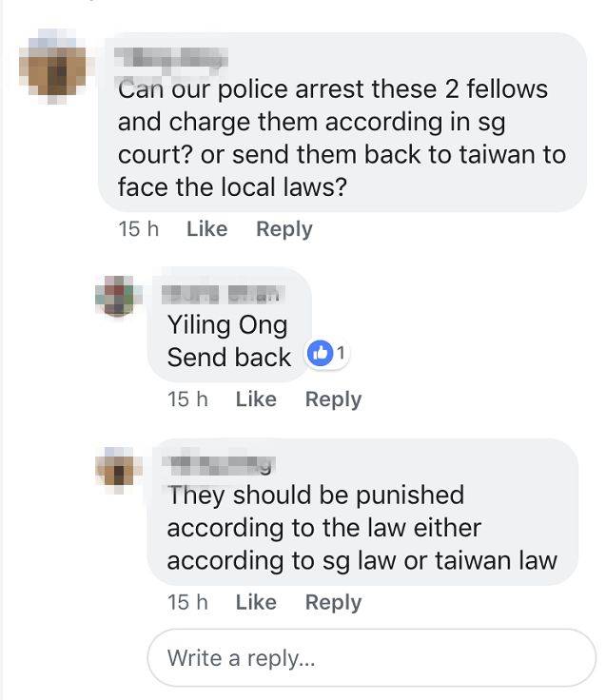Select the 'Can our police arrest' comment bubble

click(342, 122)
